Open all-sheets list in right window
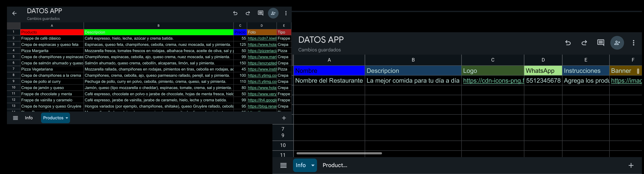 click(284, 165)
